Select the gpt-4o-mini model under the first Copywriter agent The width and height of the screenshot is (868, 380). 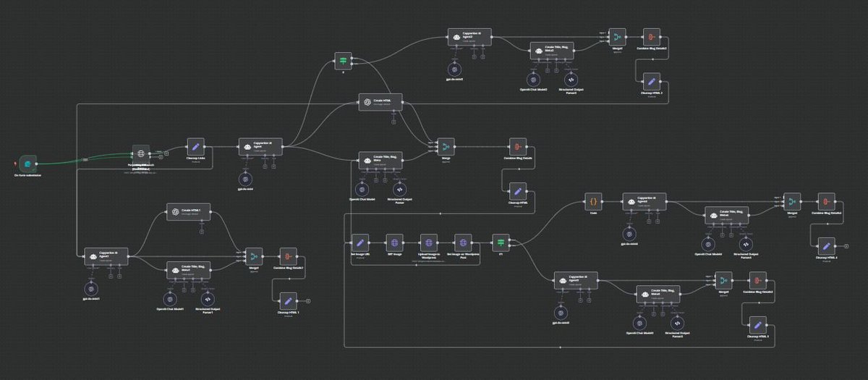[245, 179]
